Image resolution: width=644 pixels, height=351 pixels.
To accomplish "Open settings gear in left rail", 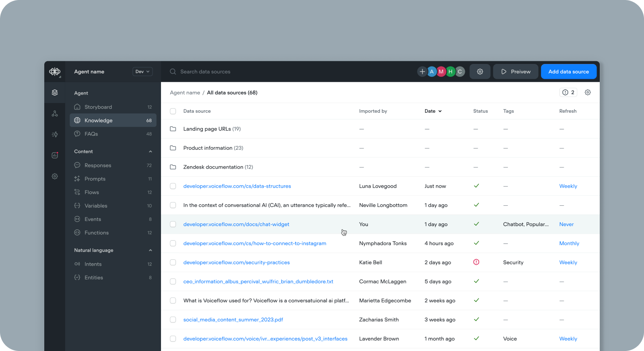I will pos(55,176).
